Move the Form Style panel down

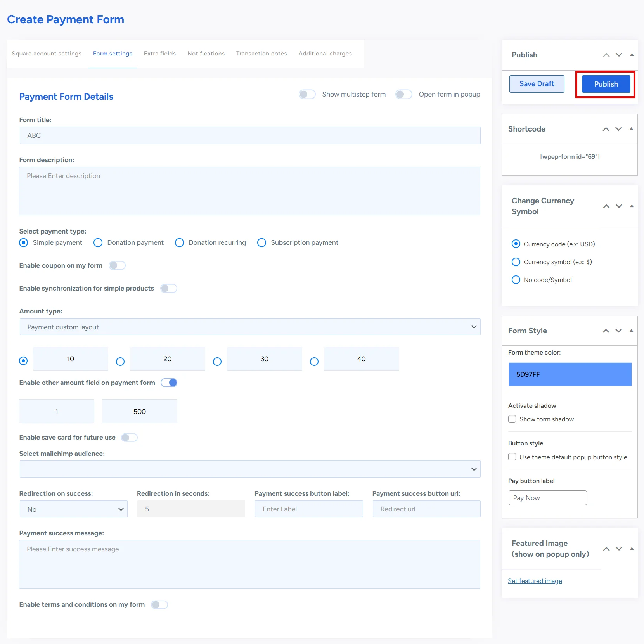click(618, 331)
